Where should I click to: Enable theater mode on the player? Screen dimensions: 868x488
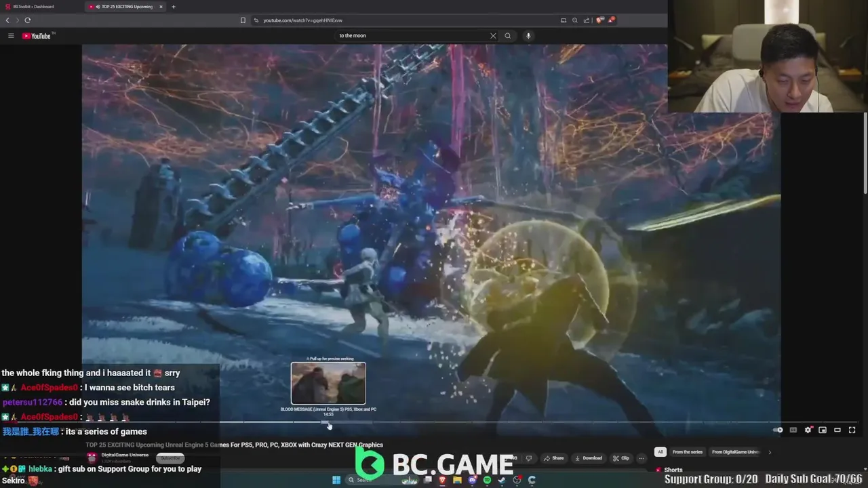pyautogui.click(x=837, y=430)
